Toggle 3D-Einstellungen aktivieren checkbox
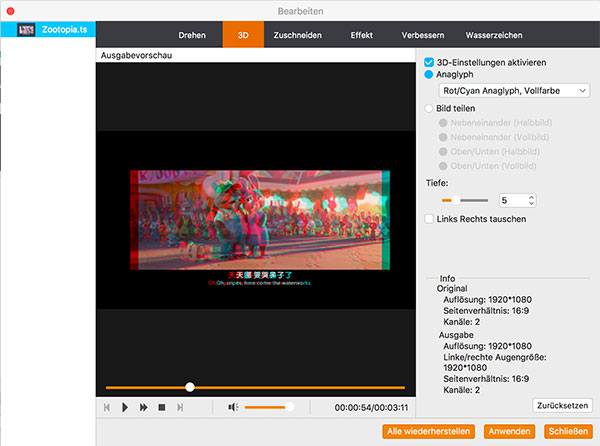The image size is (600, 446). 429,62
